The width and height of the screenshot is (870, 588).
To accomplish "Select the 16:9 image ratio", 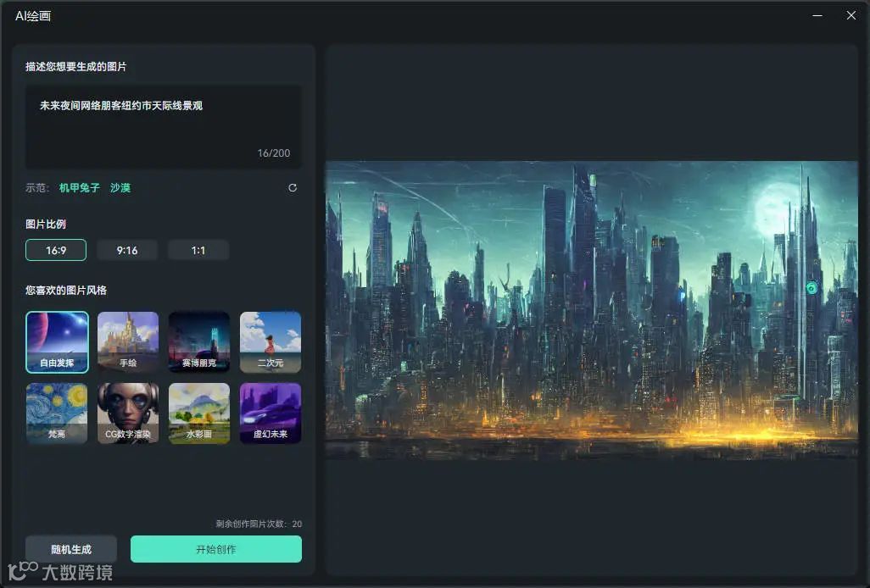I will click(56, 251).
